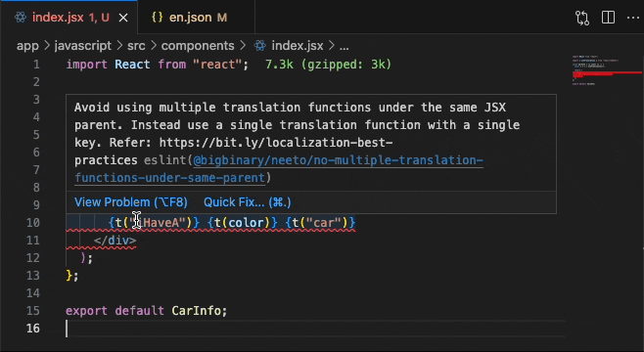
Task: Click the React icon in the breadcrumb
Action: pyautogui.click(x=259, y=46)
